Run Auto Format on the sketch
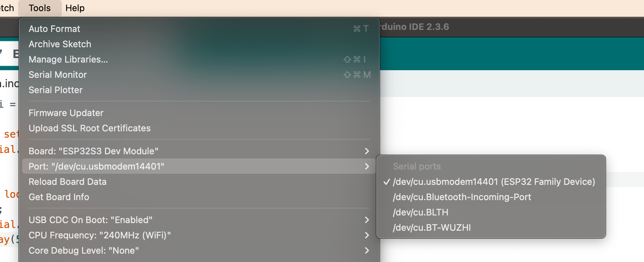The height and width of the screenshot is (262, 644). [x=55, y=29]
